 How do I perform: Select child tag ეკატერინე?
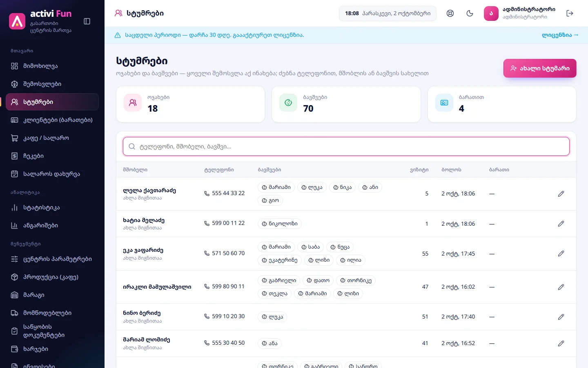tap(280, 260)
